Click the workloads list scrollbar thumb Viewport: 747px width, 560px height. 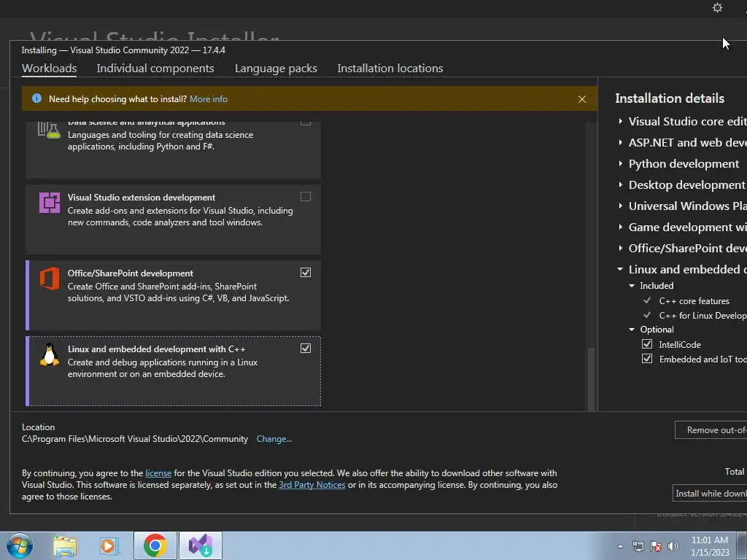point(591,378)
